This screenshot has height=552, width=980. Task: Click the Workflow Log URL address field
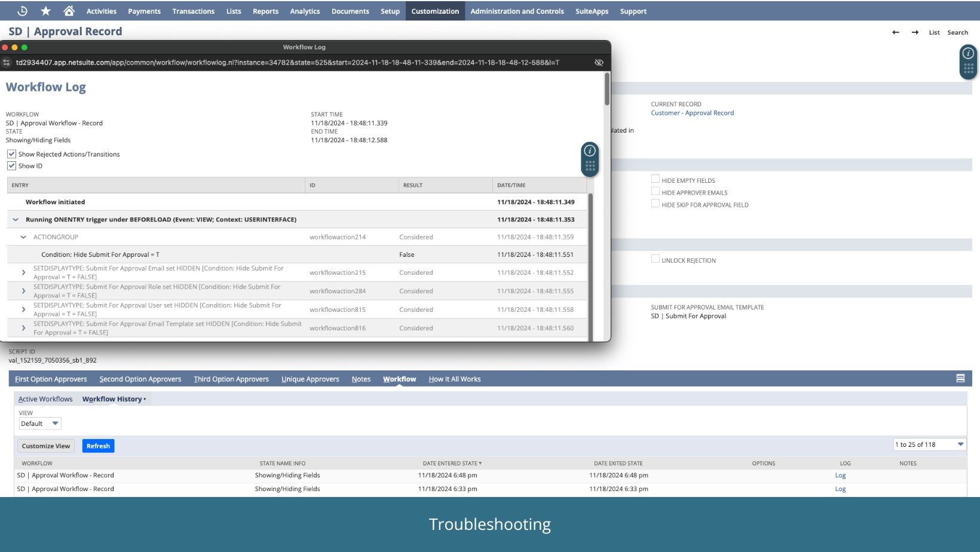(x=287, y=62)
